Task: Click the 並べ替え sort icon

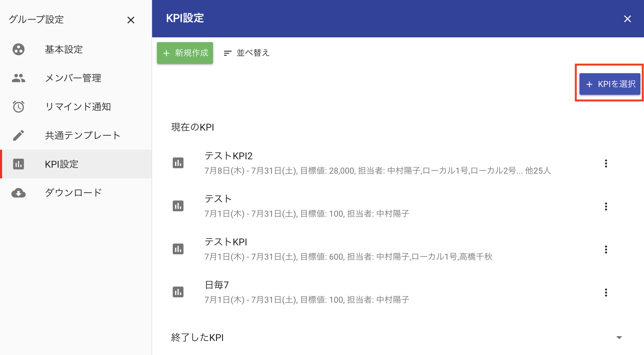Action: [x=228, y=53]
